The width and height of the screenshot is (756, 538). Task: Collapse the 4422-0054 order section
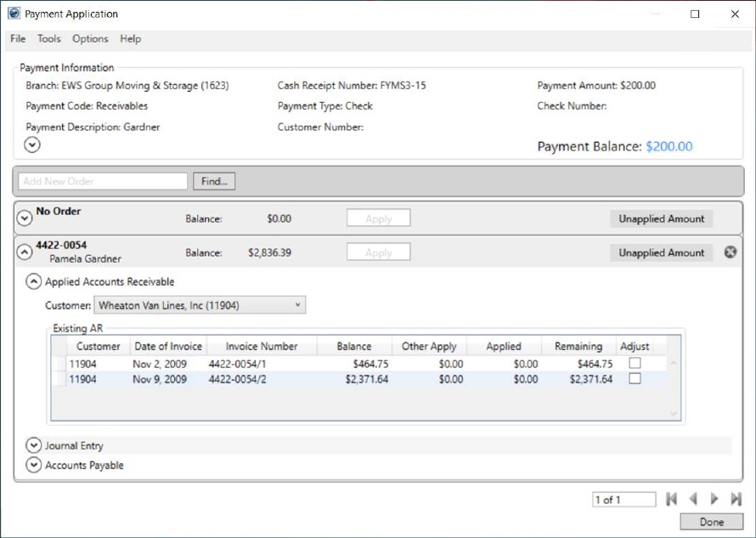pyautogui.click(x=25, y=252)
